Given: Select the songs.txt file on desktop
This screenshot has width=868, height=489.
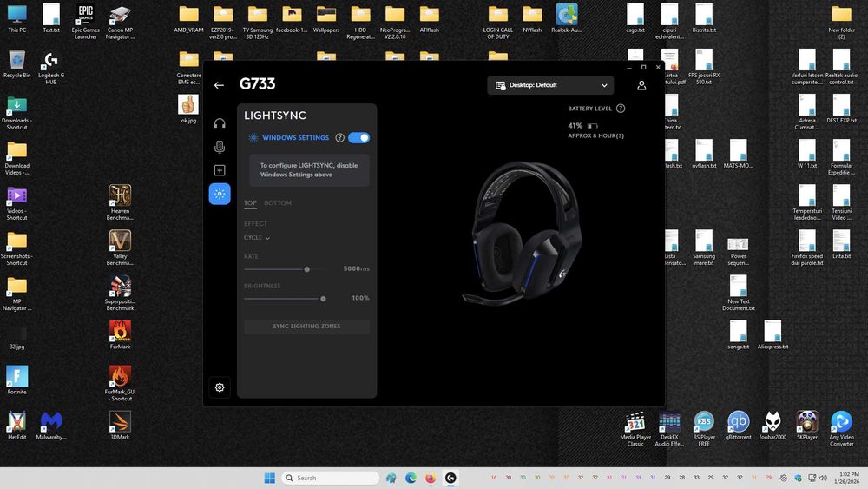Looking at the screenshot, I should 739,335.
